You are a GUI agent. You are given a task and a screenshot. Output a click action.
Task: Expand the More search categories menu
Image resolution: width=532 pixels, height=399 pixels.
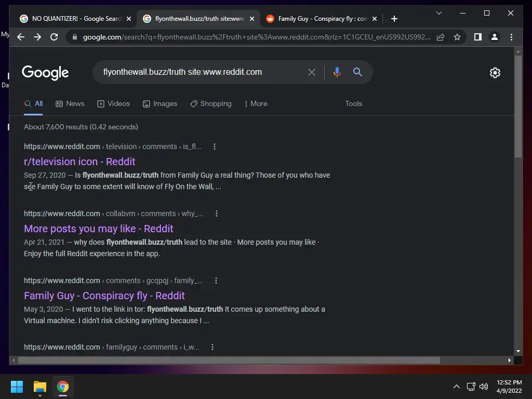point(256,103)
